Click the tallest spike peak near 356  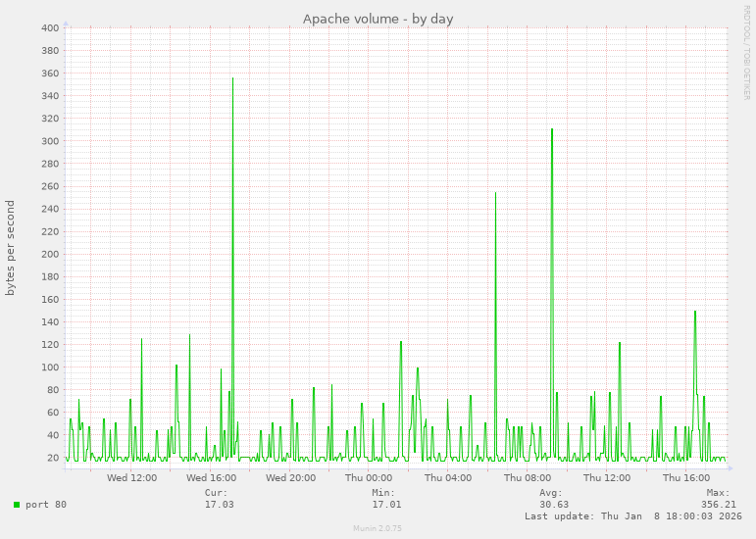click(x=232, y=78)
